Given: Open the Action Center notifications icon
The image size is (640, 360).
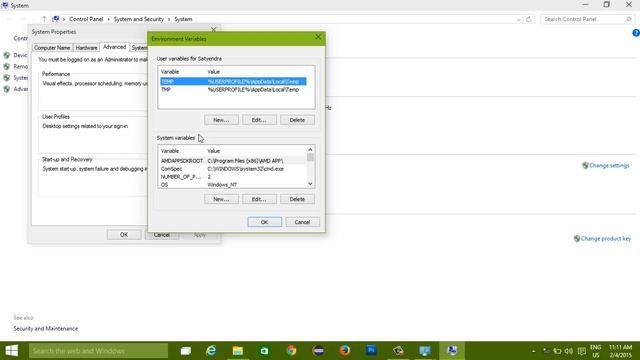Looking at the screenshot, I should point(582,351).
